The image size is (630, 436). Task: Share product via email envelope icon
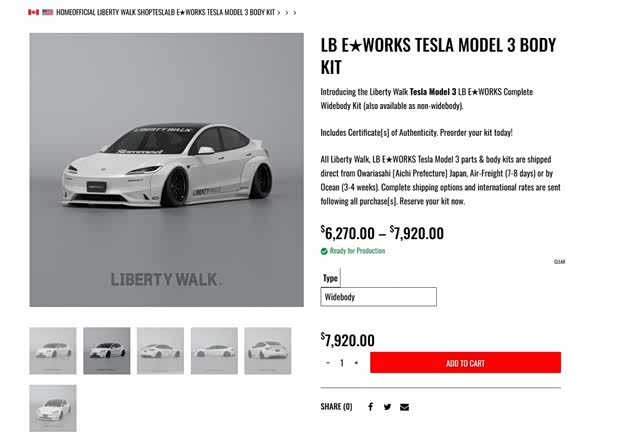405,407
